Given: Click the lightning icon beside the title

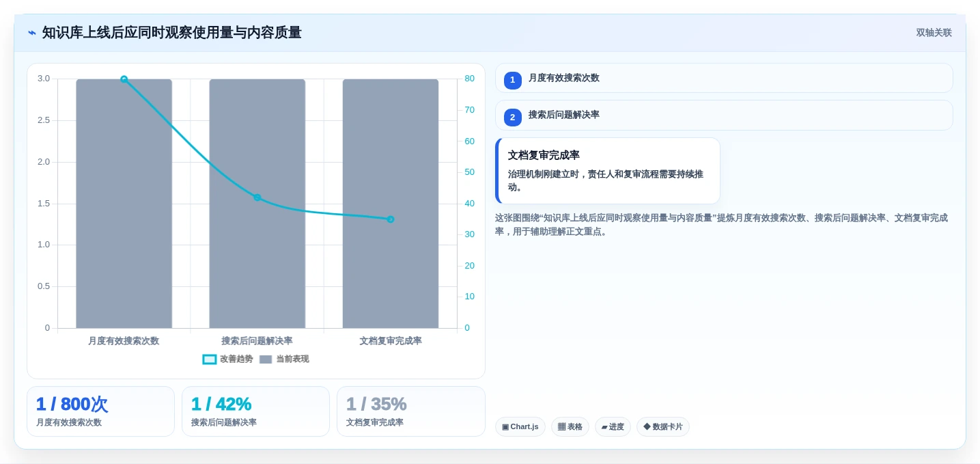Looking at the screenshot, I should click(x=32, y=33).
